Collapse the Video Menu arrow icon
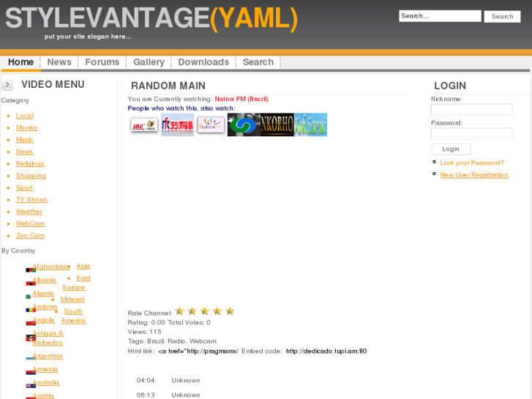This screenshot has height=399, width=532. coord(7,84)
